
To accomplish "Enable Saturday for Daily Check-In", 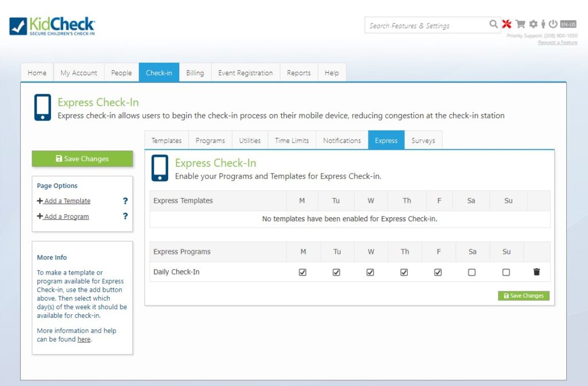I will (x=472, y=272).
